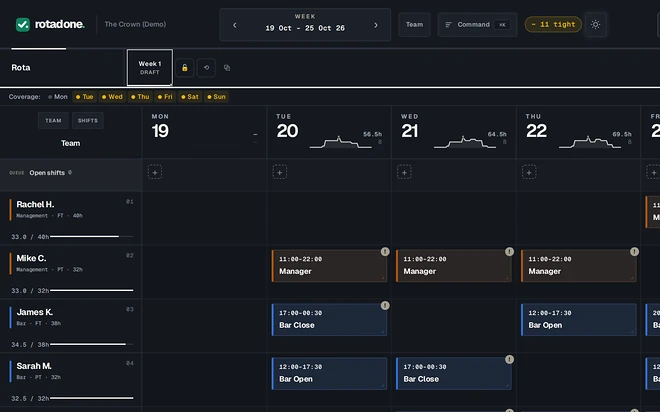The image size is (660, 412).
Task: Click the 11 tight warning badge
Action: coord(553,24)
